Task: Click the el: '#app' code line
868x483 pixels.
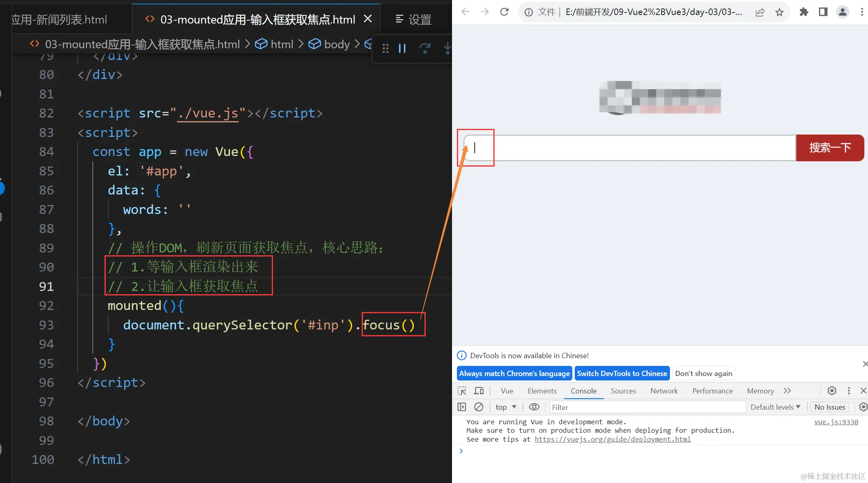Action: tap(149, 171)
